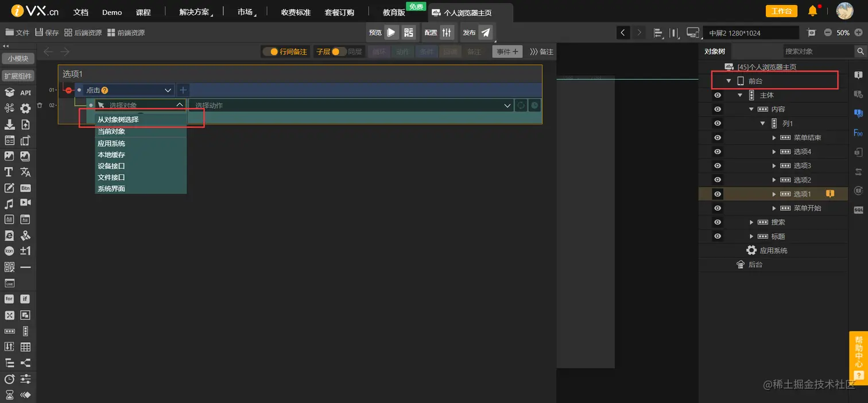Screen dimensions: 868x403
Task: Open the QR code preview icon
Action: click(x=408, y=33)
